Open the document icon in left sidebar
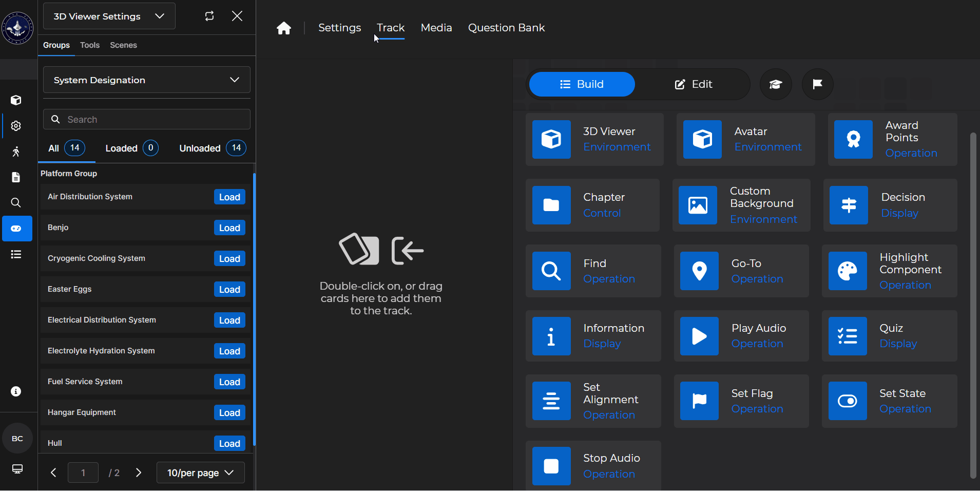This screenshot has height=491, width=980. click(16, 177)
